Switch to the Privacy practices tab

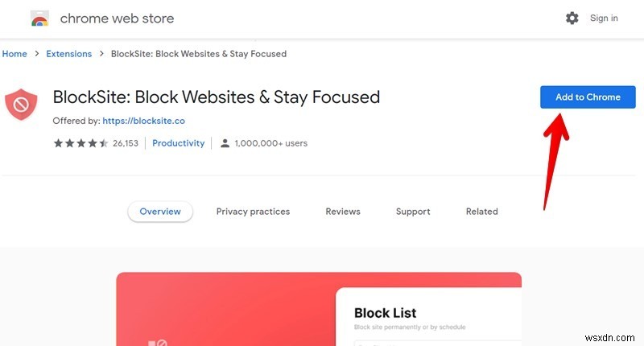pos(253,212)
